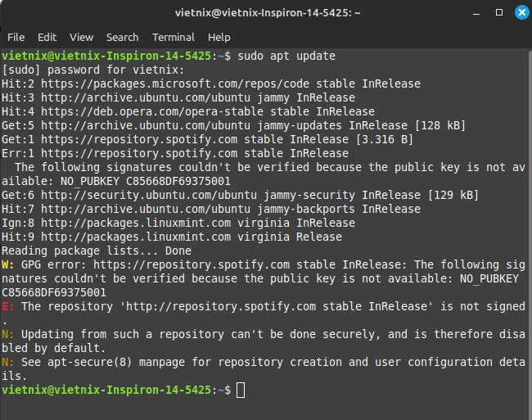Open the Search menu

pyautogui.click(x=123, y=38)
